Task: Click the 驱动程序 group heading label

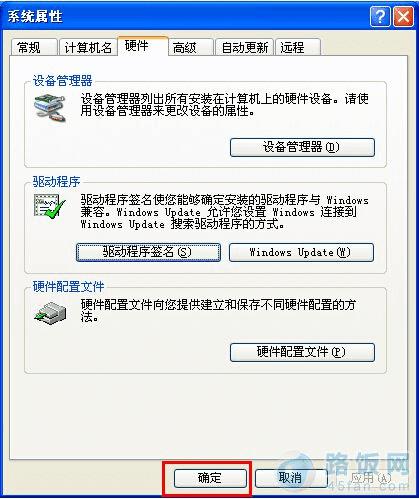Action: (x=56, y=182)
